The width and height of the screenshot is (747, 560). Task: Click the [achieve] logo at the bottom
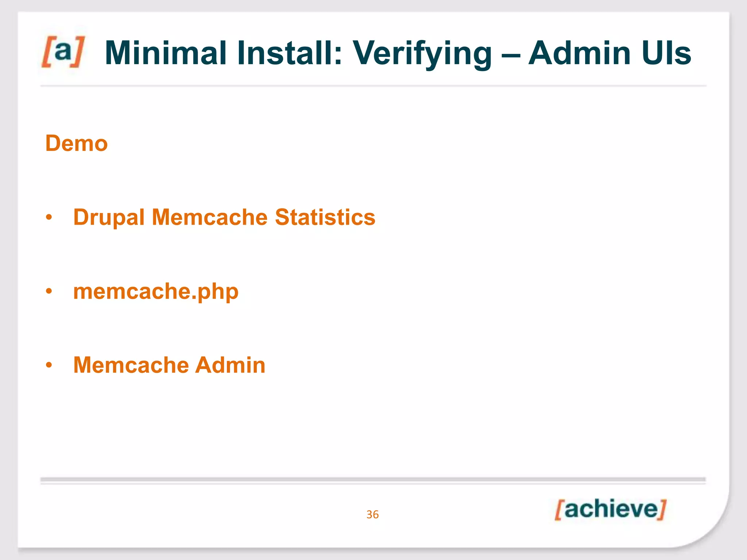tap(611, 509)
